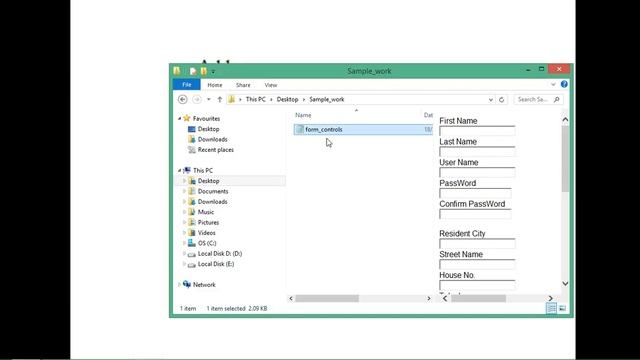Open the address bar history dropdown
The width and height of the screenshot is (640, 360).
[x=491, y=100]
